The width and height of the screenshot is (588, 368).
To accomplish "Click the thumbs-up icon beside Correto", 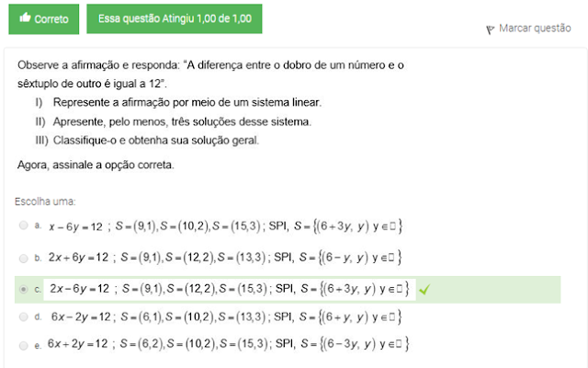I will click(24, 18).
